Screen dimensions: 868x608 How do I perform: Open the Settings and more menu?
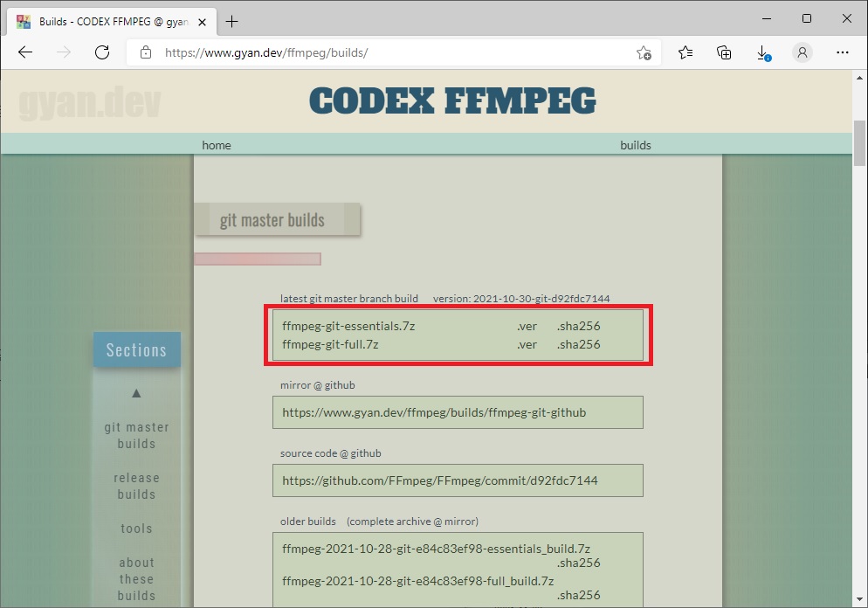[x=843, y=52]
